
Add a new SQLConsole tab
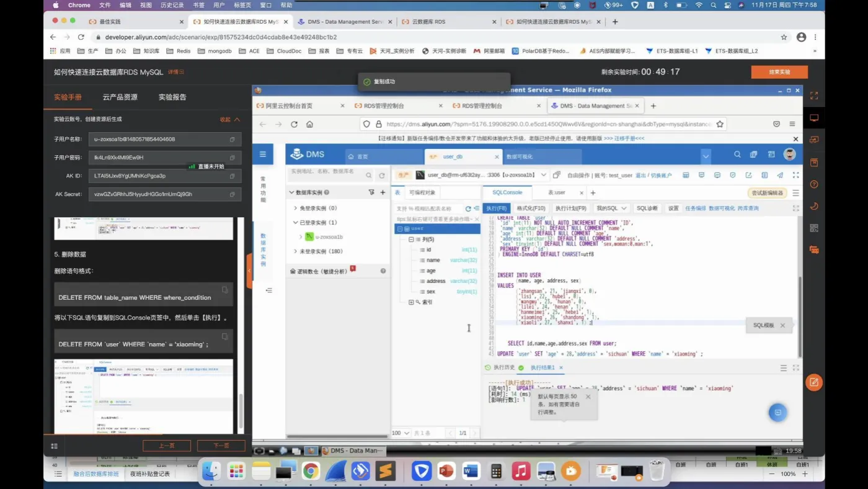coord(593,192)
